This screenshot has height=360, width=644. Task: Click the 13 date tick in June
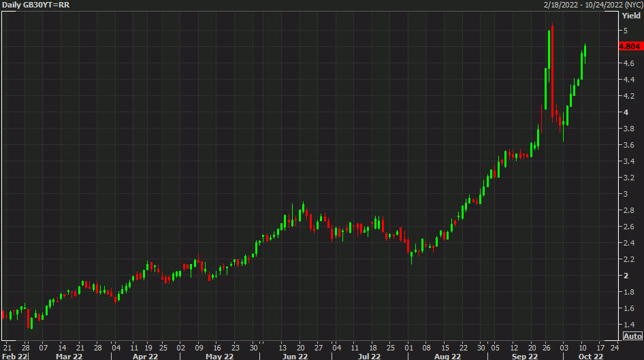click(x=283, y=348)
